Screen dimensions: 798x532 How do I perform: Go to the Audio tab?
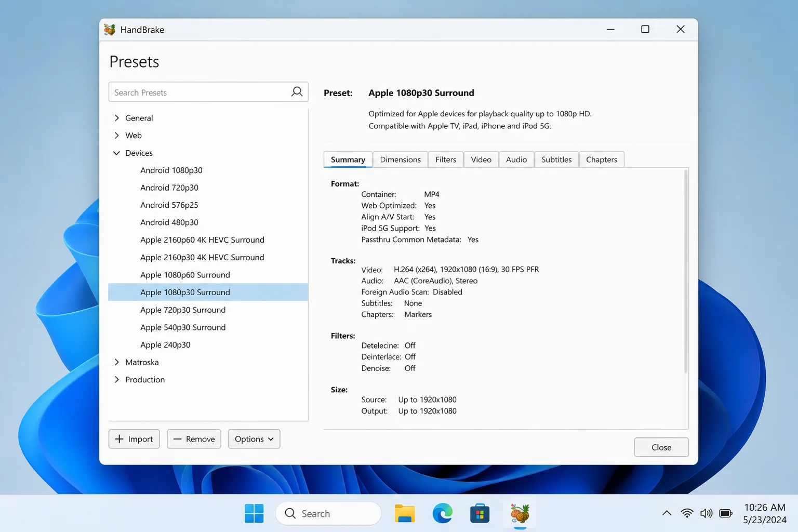[516, 159]
